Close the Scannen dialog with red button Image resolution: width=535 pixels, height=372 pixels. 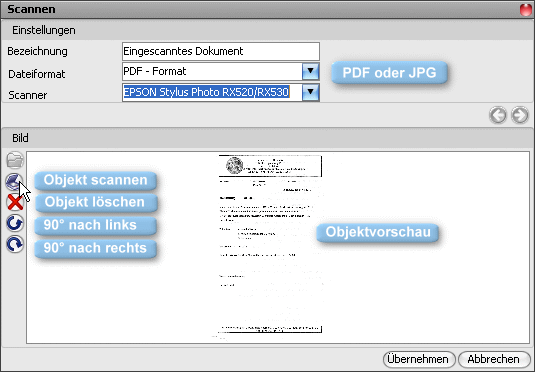(526, 10)
